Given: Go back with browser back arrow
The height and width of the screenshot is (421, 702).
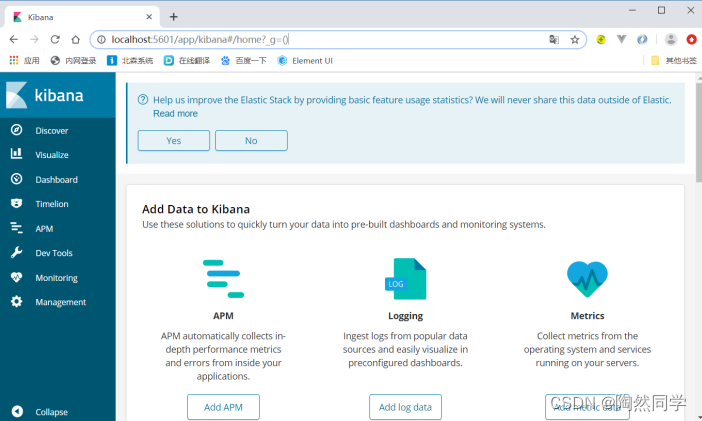Looking at the screenshot, I should [14, 39].
